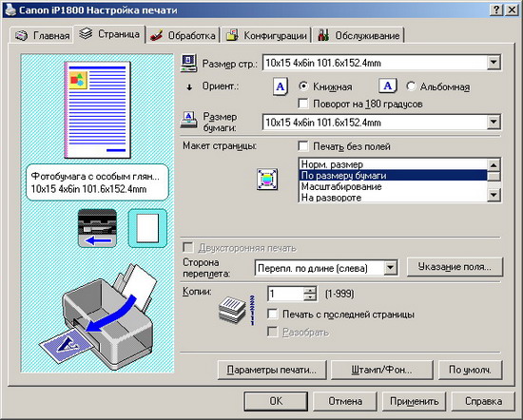Click the stacked copies icon

[233, 311]
